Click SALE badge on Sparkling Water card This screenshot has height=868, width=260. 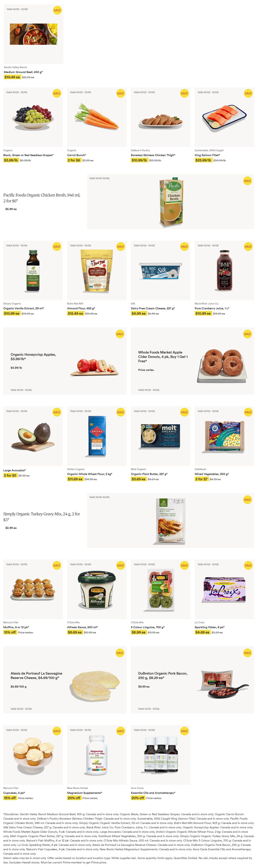[248, 565]
